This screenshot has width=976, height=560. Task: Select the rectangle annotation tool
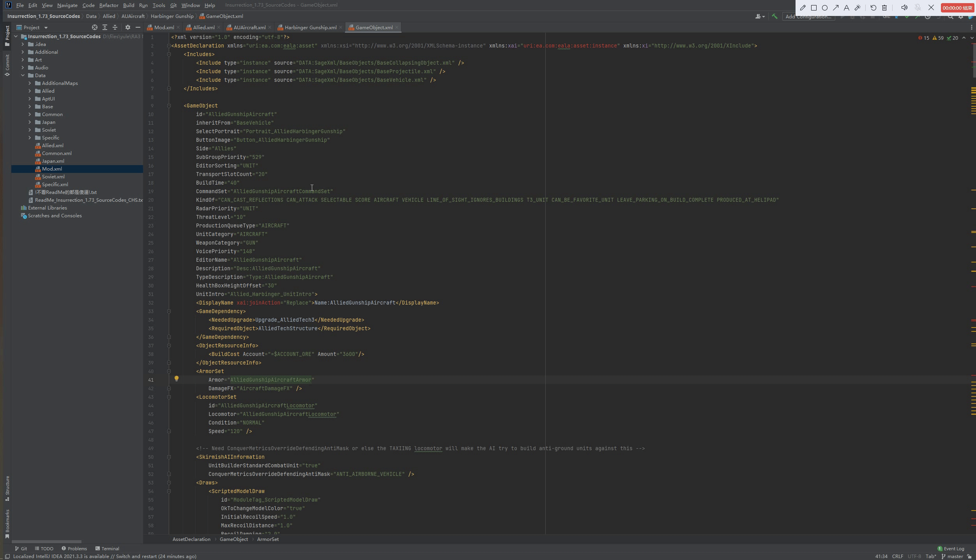click(814, 8)
